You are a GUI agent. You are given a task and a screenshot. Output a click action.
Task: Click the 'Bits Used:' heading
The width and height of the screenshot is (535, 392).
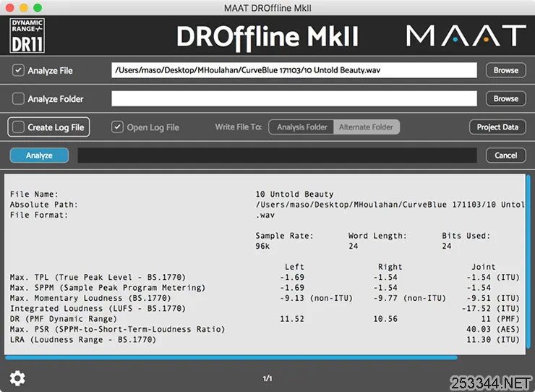(x=466, y=236)
